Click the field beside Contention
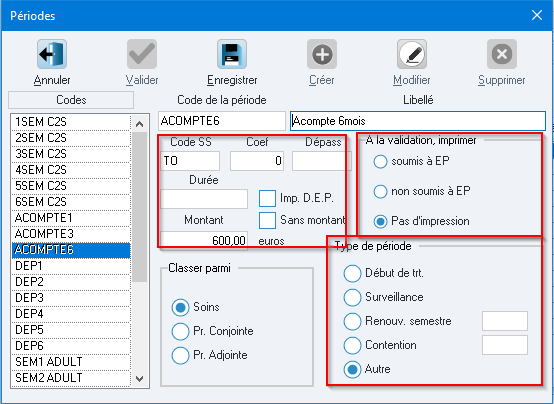554x404 pixels. coord(505,345)
